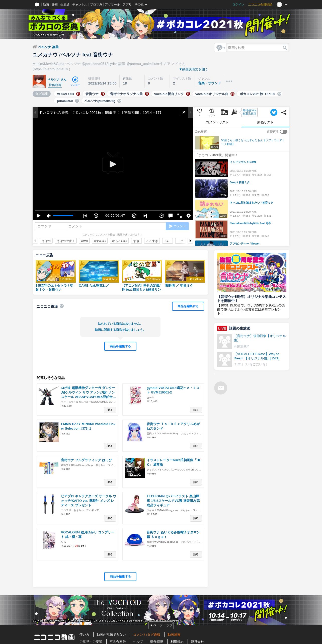The height and width of the screenshot is (644, 322).
Task: Adjust the blue volume slider
Action: tap(63, 216)
